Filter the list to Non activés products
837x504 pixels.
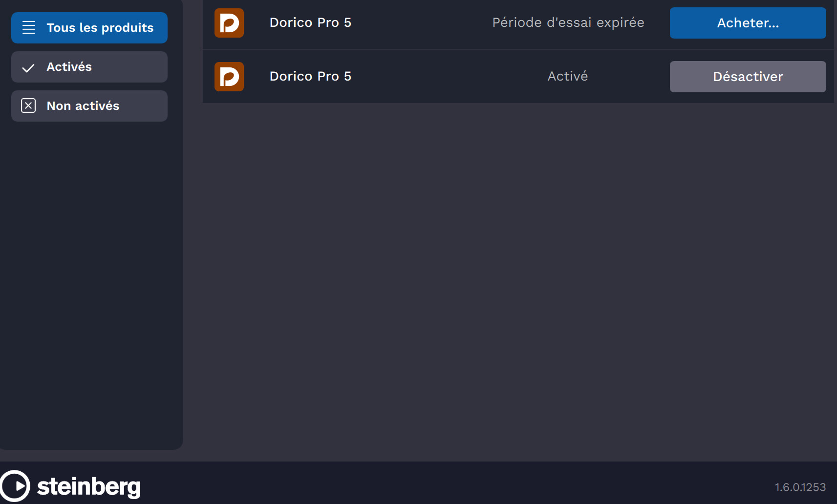(89, 106)
